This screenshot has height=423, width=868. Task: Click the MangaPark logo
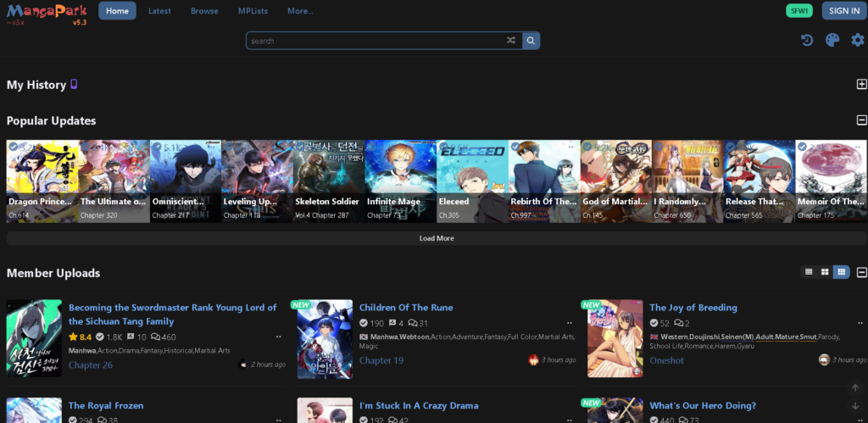47,11
